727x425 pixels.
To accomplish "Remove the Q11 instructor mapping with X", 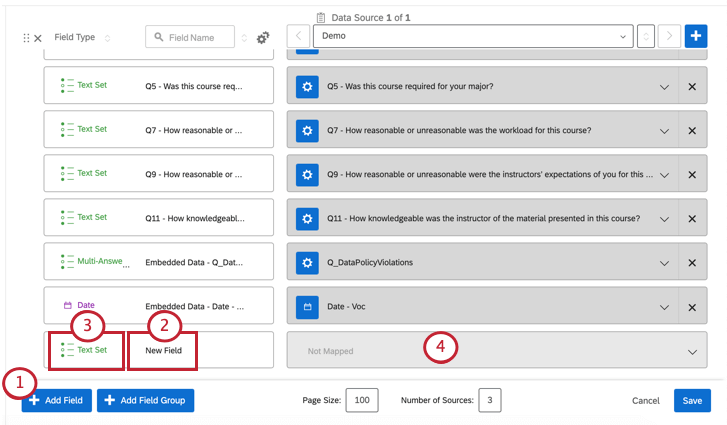I will click(692, 218).
